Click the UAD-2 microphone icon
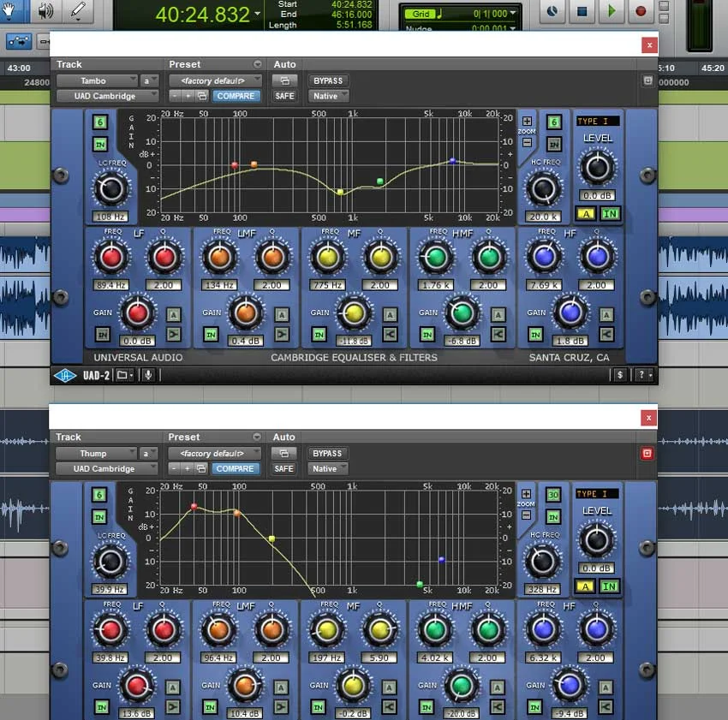 148,375
